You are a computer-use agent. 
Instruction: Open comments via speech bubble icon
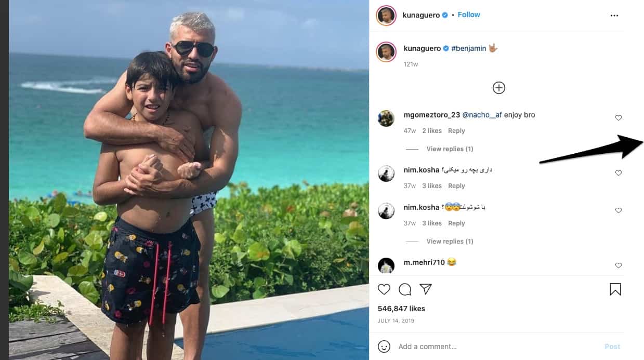click(405, 289)
